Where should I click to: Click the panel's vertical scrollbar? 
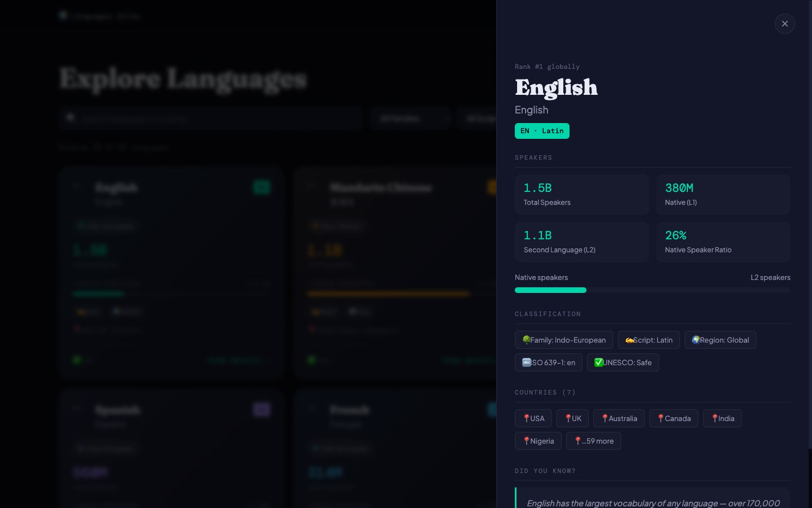(810, 226)
